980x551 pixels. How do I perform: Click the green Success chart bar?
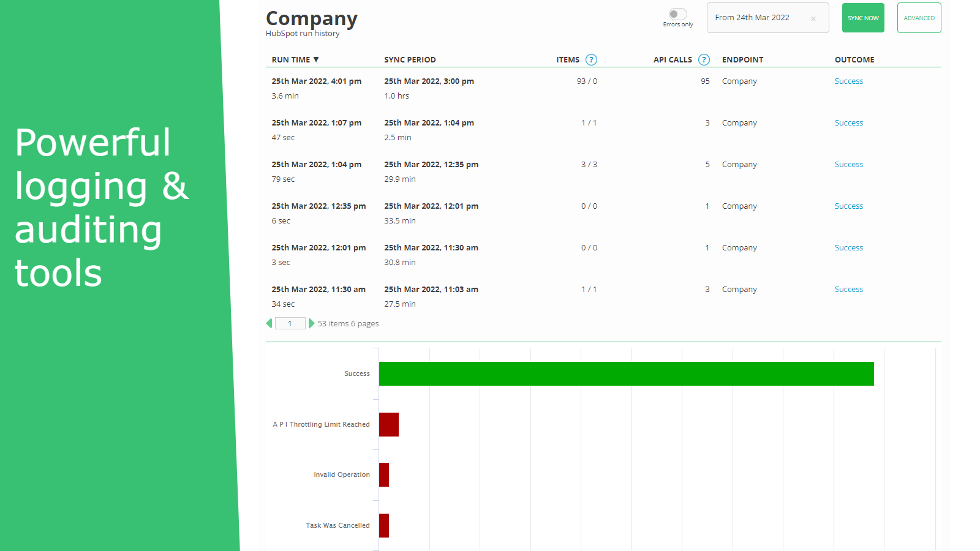tap(626, 373)
